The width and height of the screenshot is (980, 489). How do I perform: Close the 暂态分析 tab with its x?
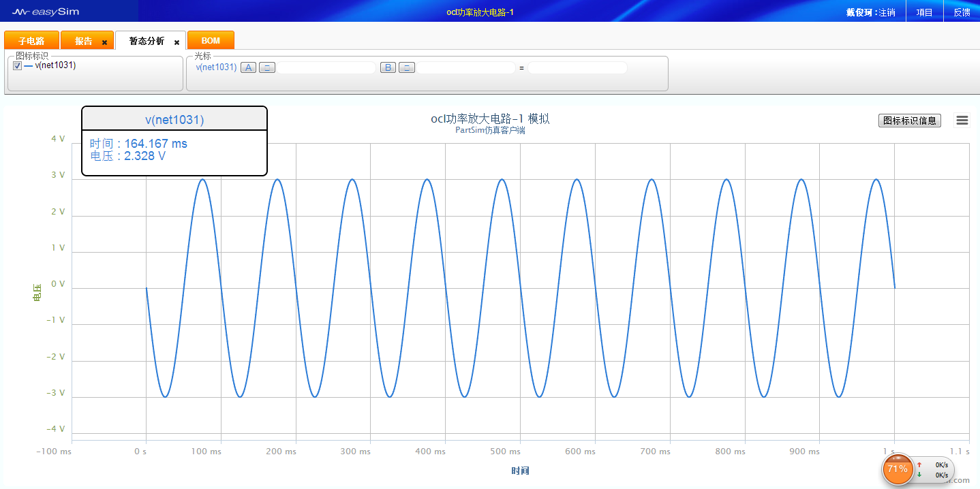(177, 42)
